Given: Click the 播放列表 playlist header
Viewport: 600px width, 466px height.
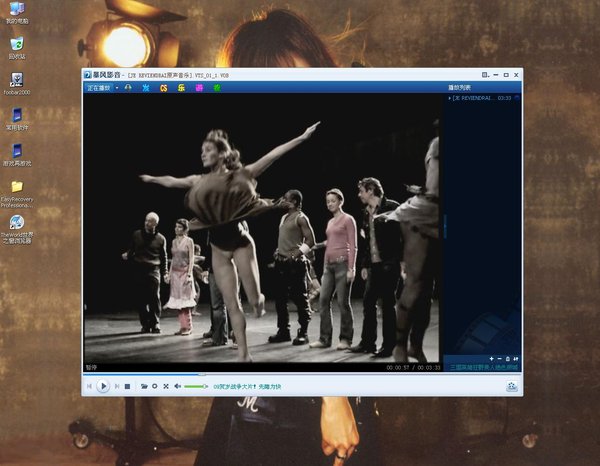Looking at the screenshot, I should coord(460,88).
